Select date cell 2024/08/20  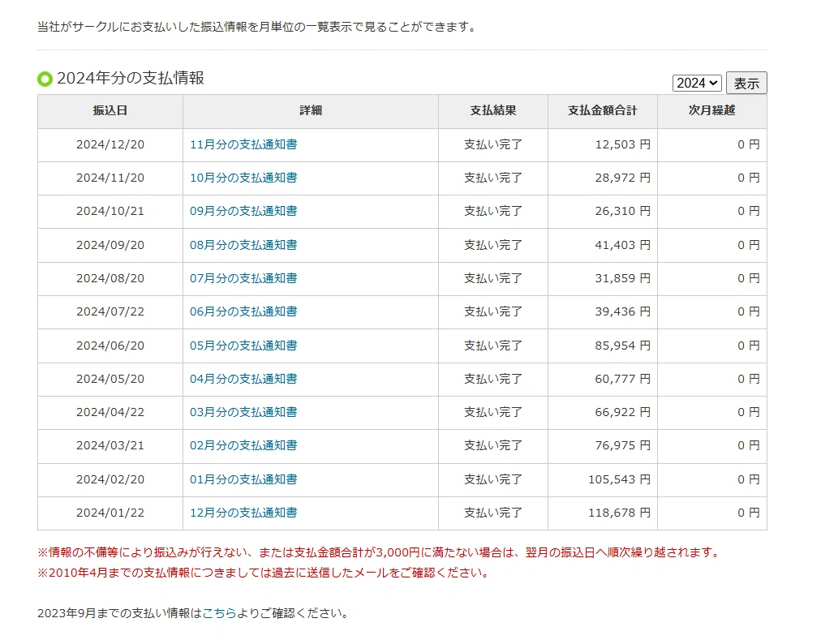click(110, 278)
